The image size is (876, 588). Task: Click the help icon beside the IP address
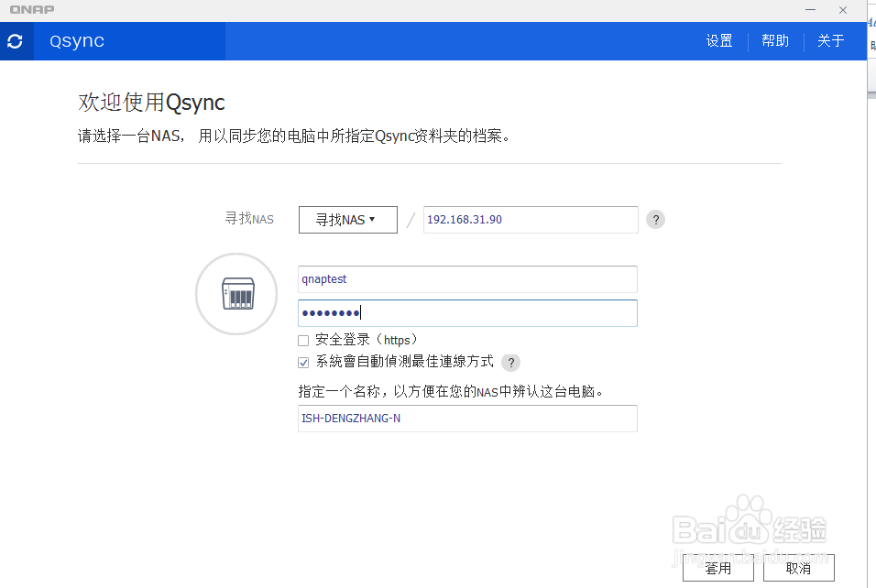pos(655,220)
